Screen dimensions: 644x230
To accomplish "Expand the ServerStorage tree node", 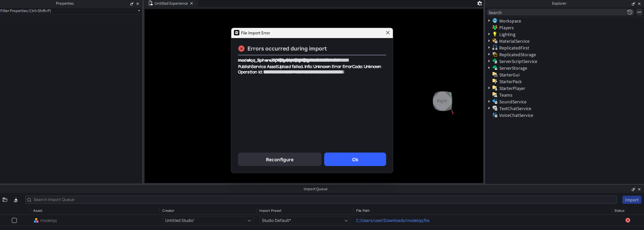I will point(489,68).
